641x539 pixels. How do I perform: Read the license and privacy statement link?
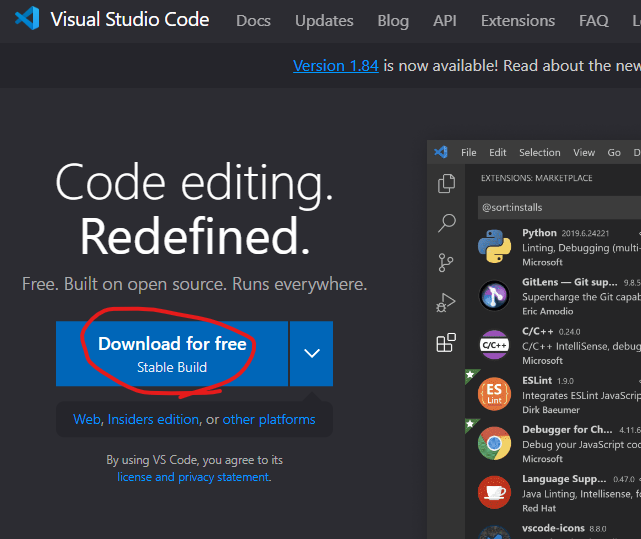click(193, 477)
